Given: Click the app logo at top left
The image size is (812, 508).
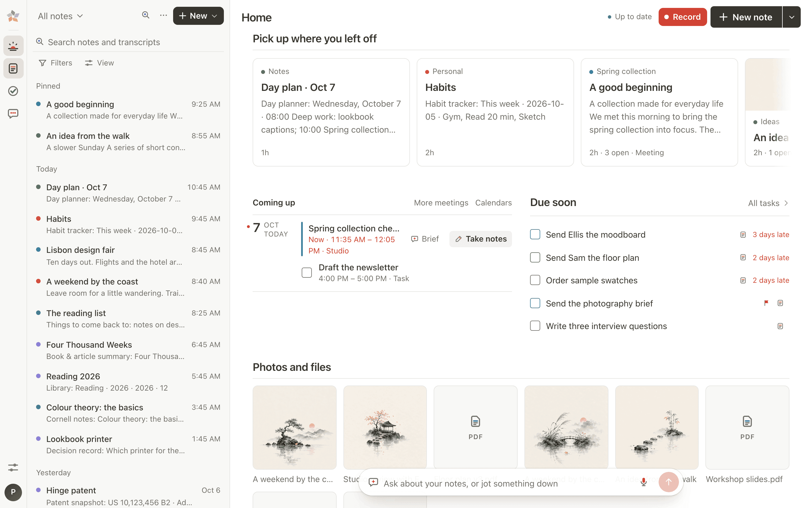Looking at the screenshot, I should pyautogui.click(x=13, y=16).
